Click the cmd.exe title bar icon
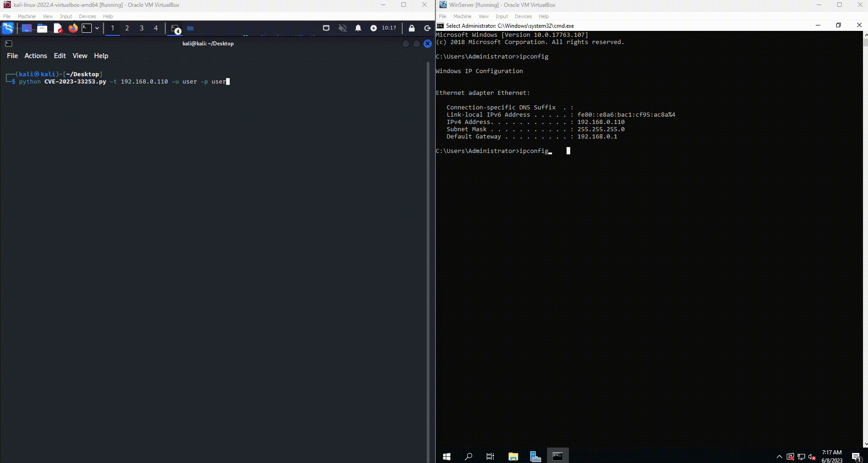Image resolution: width=868 pixels, height=463 pixels. coord(440,26)
